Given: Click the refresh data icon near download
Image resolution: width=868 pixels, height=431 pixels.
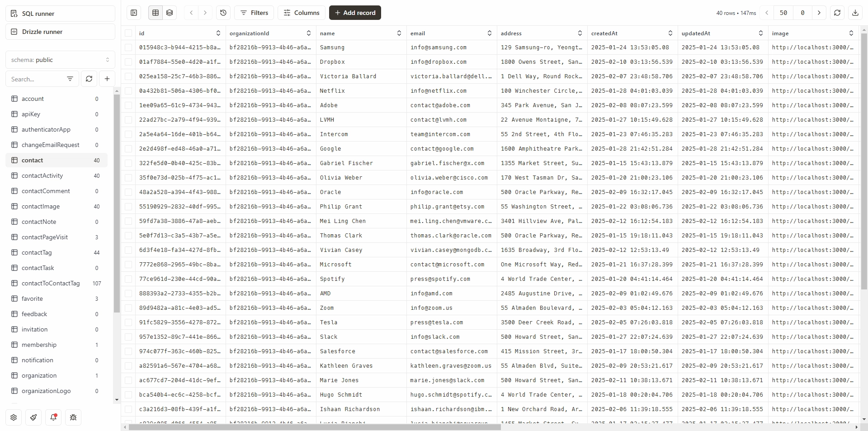Looking at the screenshot, I should pyautogui.click(x=837, y=13).
